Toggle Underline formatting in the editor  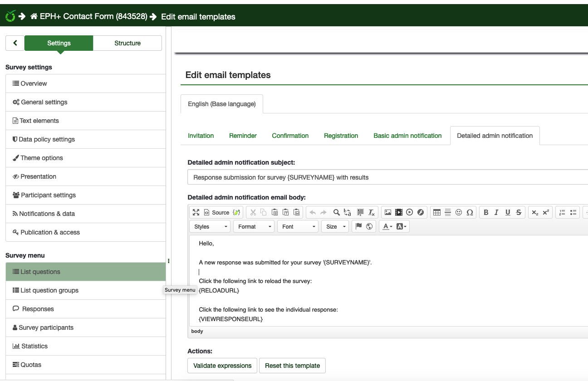pyautogui.click(x=508, y=212)
